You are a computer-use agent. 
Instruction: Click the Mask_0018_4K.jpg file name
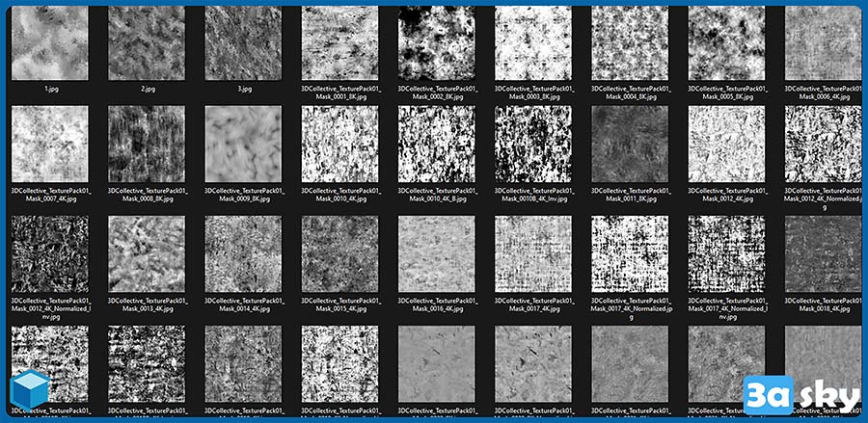pos(823,304)
